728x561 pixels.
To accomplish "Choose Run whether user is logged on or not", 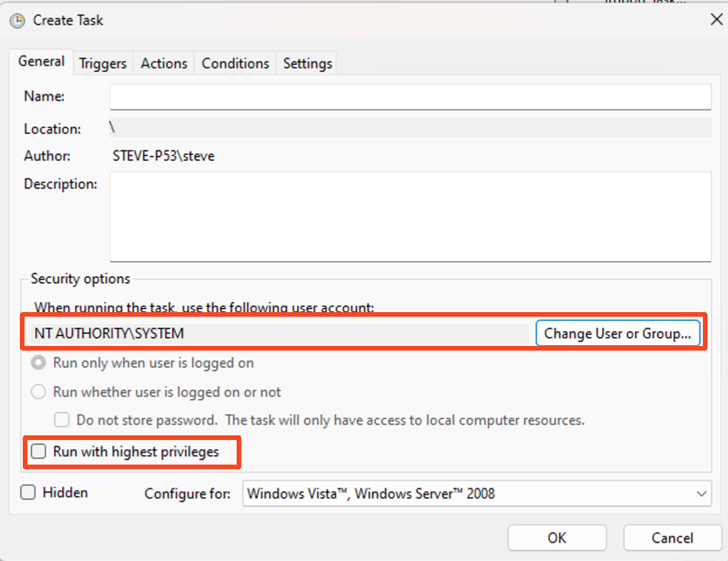I will tap(39, 392).
